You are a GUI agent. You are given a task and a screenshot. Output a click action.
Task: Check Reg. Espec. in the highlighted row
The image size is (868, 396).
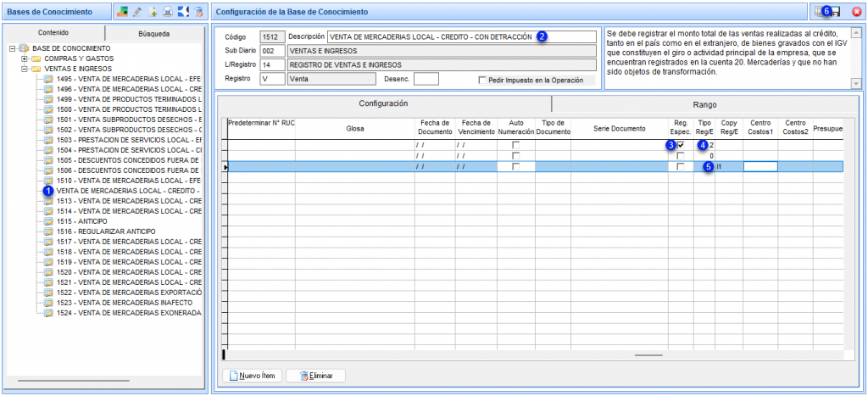pyautogui.click(x=681, y=166)
